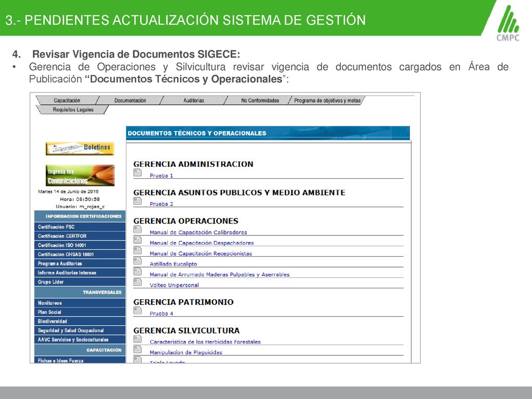Click the document icon beside Prueba 1
The image size is (532, 399).
click(137, 172)
